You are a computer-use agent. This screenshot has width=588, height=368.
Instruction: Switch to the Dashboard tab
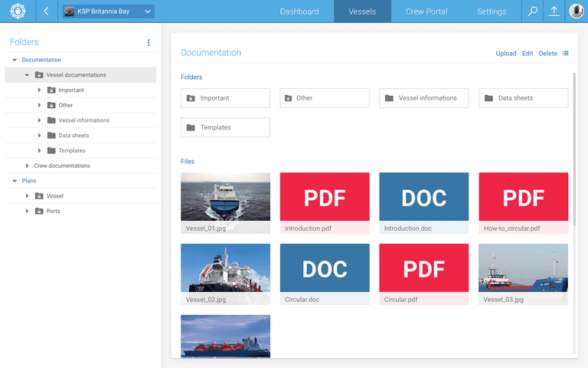tap(299, 11)
